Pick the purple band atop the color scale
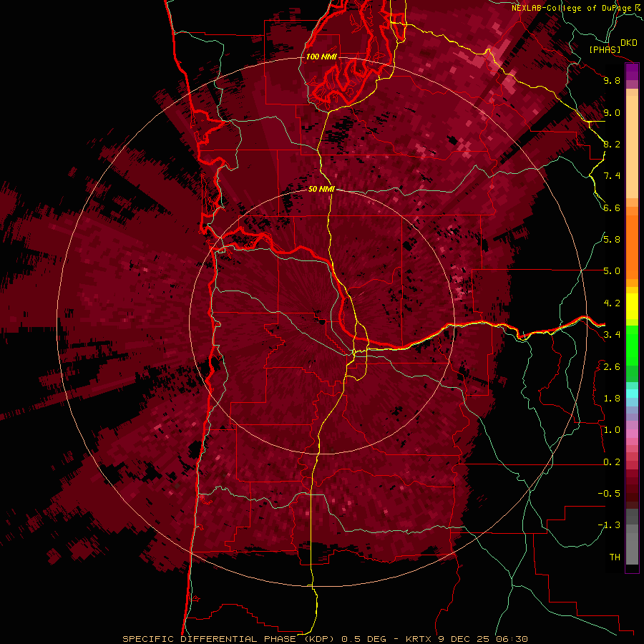The width and height of the screenshot is (644, 644). click(x=632, y=72)
